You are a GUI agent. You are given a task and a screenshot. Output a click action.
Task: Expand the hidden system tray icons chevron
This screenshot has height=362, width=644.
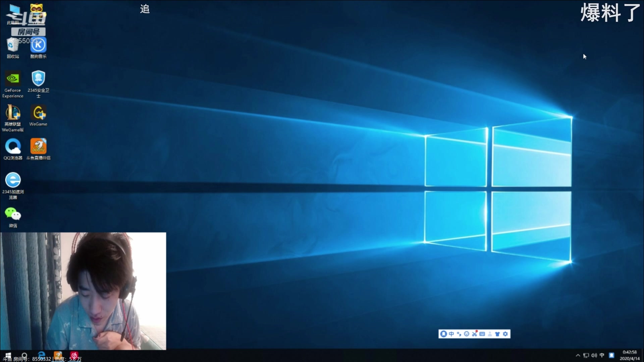pos(578,355)
